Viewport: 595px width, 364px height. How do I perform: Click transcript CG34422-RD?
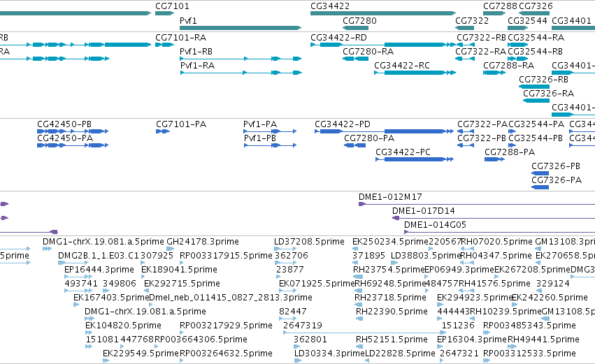[338, 38]
